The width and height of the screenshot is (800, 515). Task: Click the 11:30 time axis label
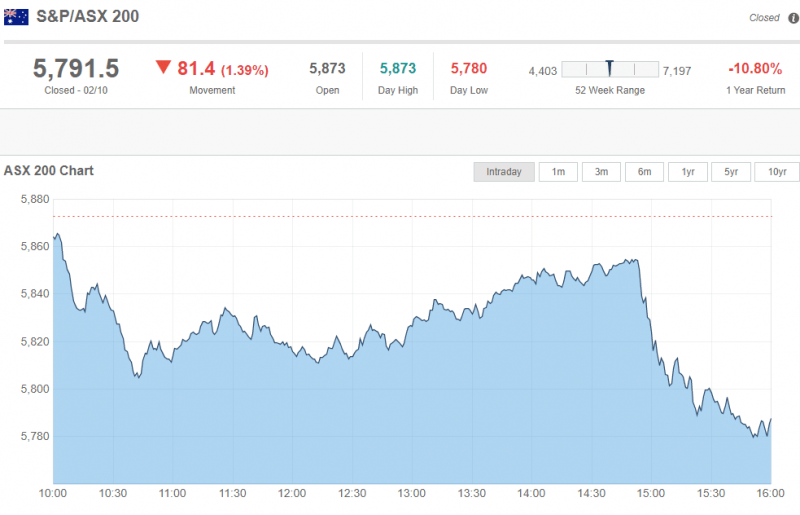coord(233,494)
